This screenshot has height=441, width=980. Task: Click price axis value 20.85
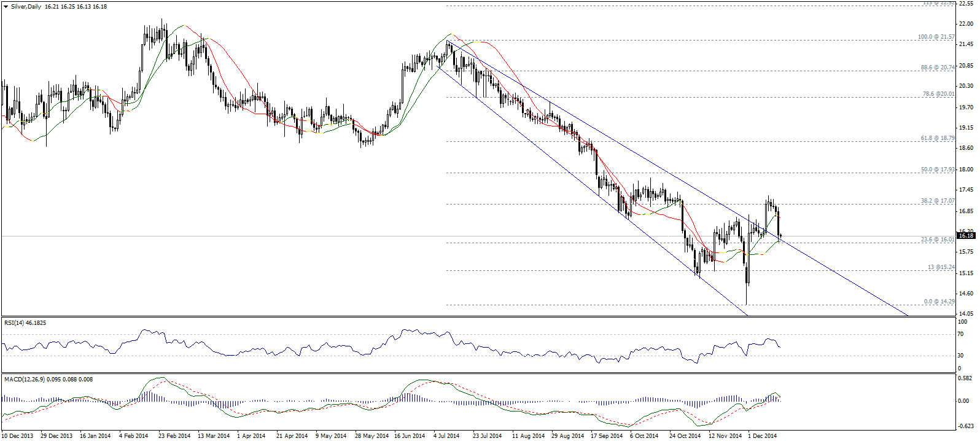(966, 66)
